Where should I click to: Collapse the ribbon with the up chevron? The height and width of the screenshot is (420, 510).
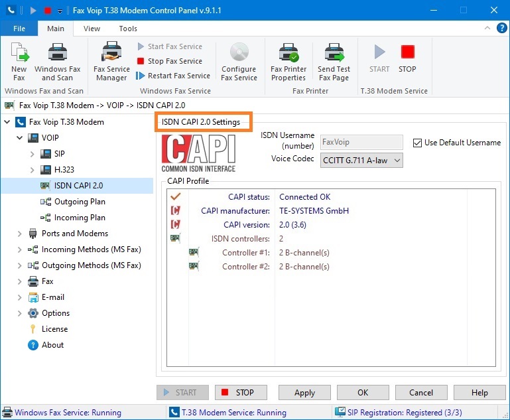[x=487, y=28]
